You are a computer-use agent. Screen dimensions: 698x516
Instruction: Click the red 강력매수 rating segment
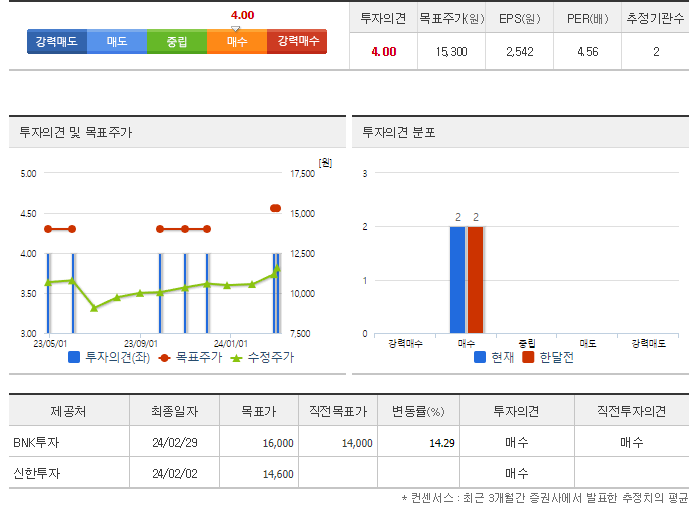tap(297, 41)
